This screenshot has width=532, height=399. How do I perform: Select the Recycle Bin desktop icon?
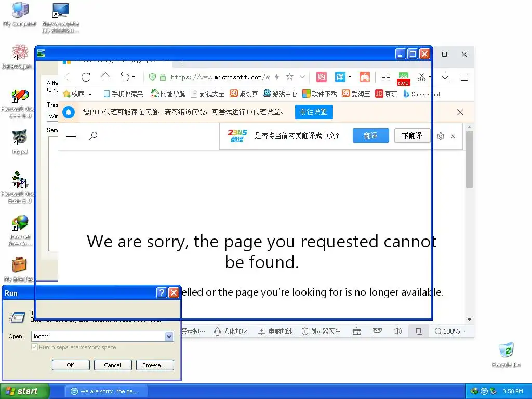(506, 354)
